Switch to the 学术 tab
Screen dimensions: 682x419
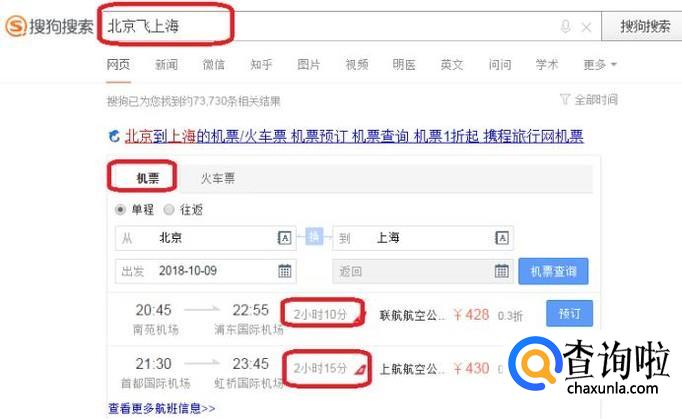tap(547, 65)
